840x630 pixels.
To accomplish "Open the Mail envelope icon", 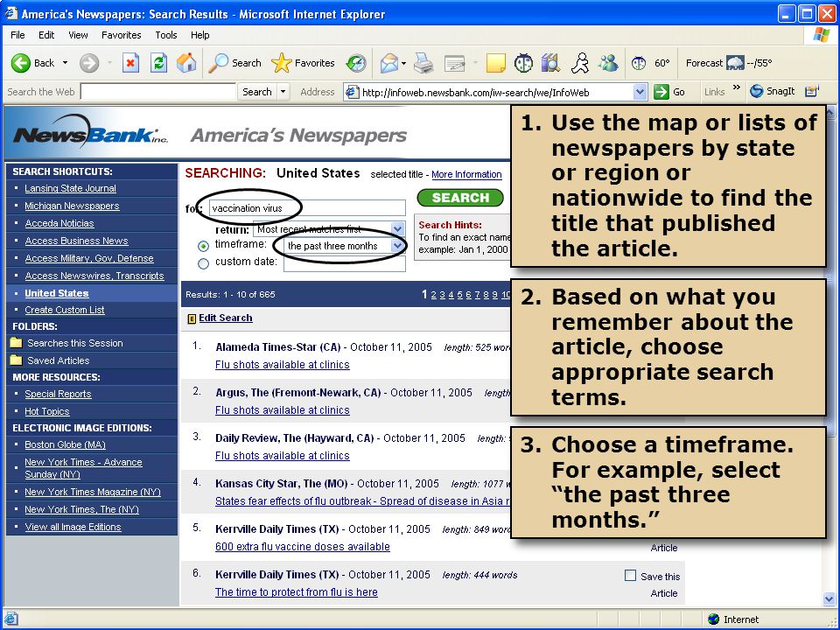I will 389,63.
